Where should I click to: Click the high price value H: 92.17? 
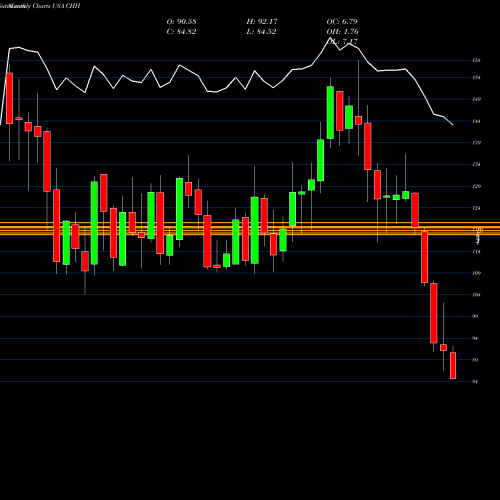tap(262, 22)
